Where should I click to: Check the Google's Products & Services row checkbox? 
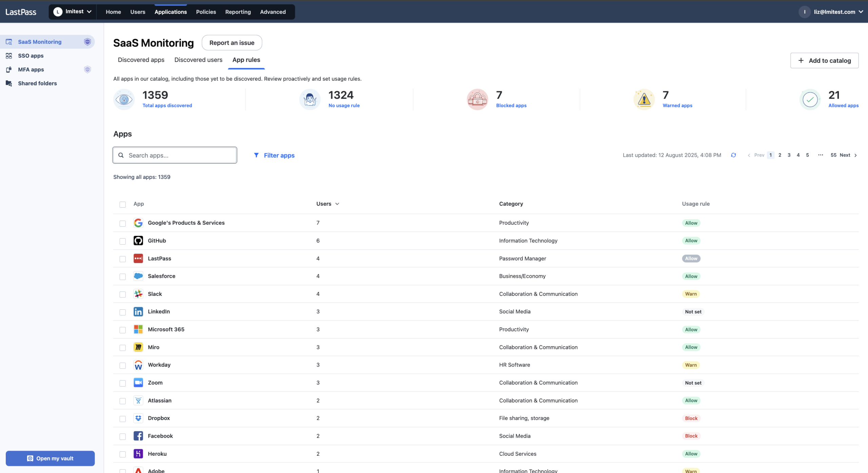pos(122,223)
